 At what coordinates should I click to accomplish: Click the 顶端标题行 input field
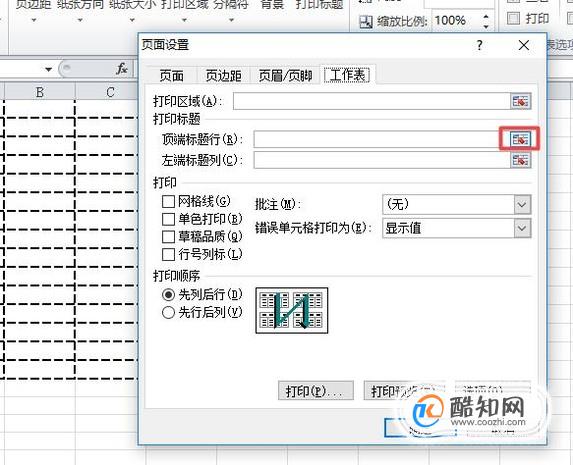[382, 139]
